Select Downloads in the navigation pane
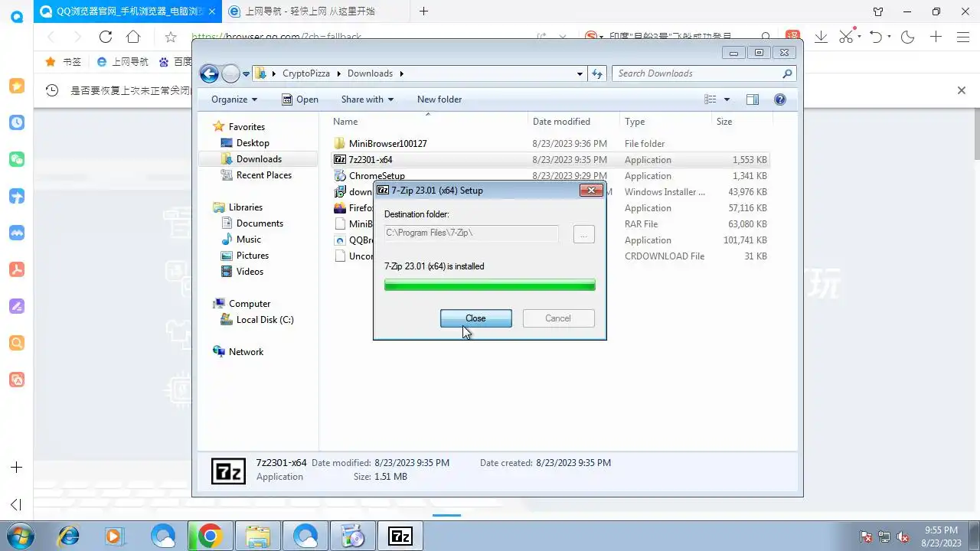 coord(259,159)
